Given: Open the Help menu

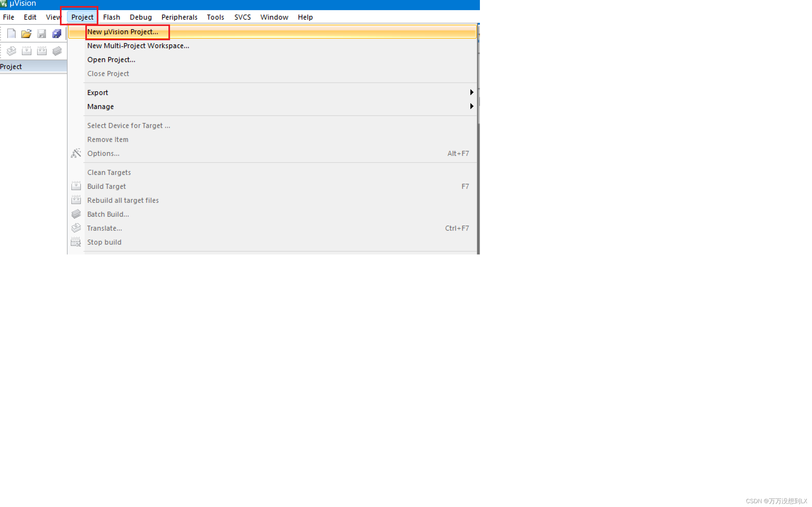Looking at the screenshot, I should pyautogui.click(x=305, y=17).
